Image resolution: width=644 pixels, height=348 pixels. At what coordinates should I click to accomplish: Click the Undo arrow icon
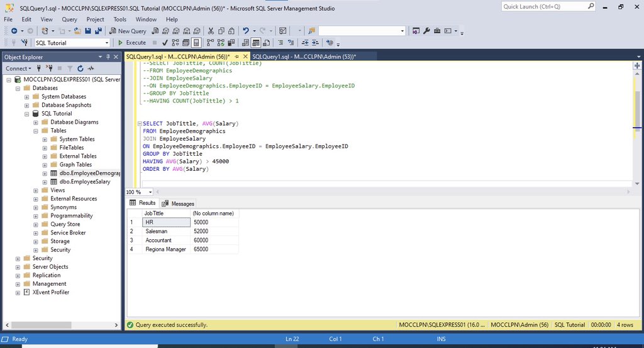click(x=246, y=31)
